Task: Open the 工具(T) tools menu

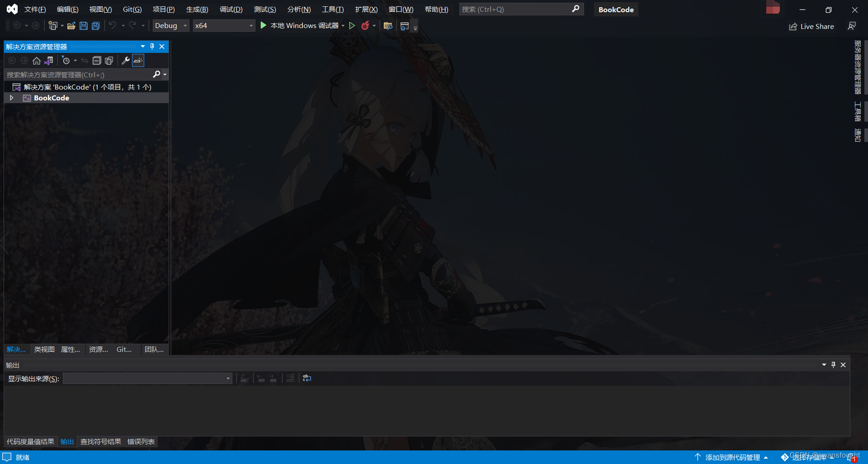Action: point(333,9)
